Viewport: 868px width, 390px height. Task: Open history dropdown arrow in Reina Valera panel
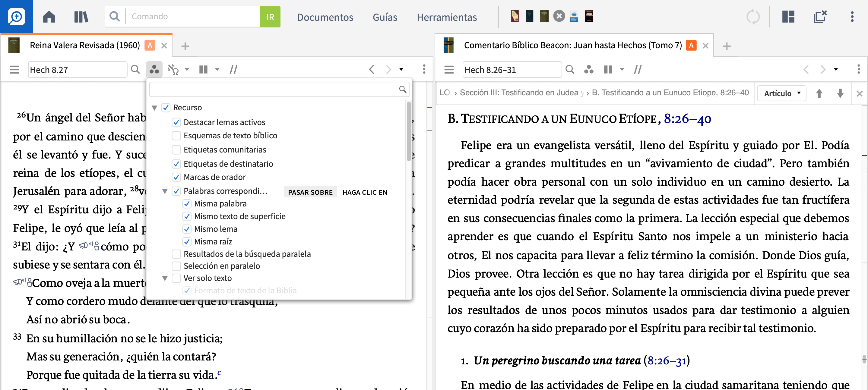(x=401, y=70)
